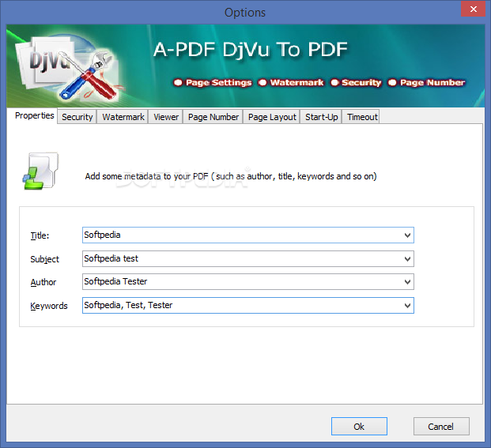Open the Page Number tab
The width and height of the screenshot is (491, 448).
click(213, 117)
